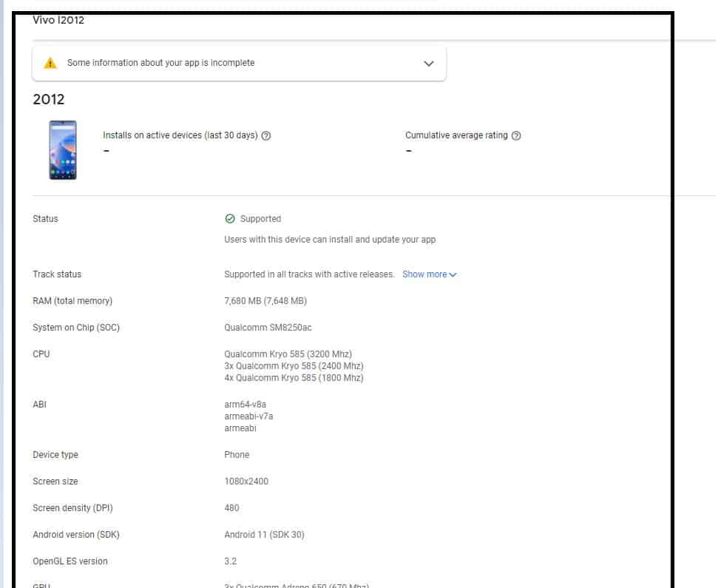Viewport: 721px width, 588px height.
Task: Click the 'ABI' row label
Action: 40,406
